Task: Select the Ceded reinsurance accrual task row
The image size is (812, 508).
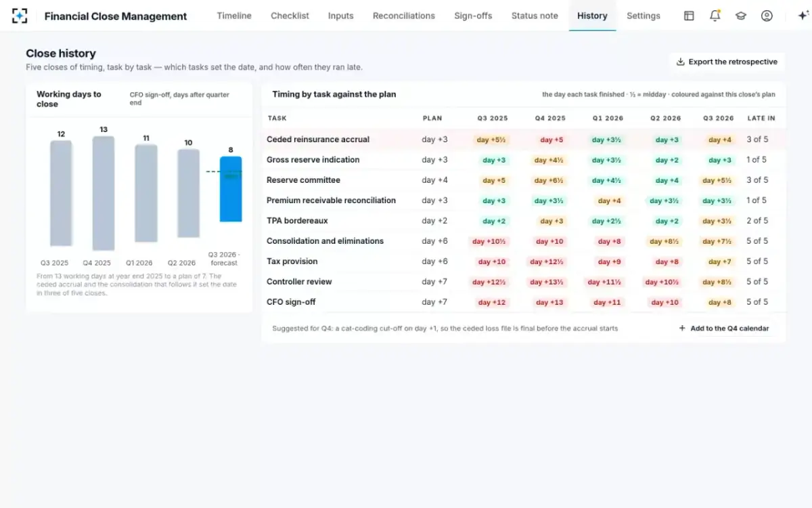Action: (x=524, y=140)
